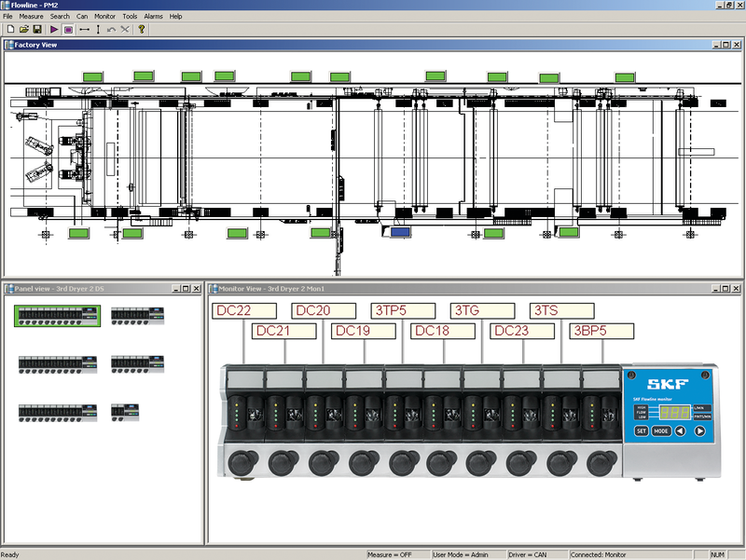Click the right arrow on the monitor display
The height and width of the screenshot is (560, 746).
[698, 430]
